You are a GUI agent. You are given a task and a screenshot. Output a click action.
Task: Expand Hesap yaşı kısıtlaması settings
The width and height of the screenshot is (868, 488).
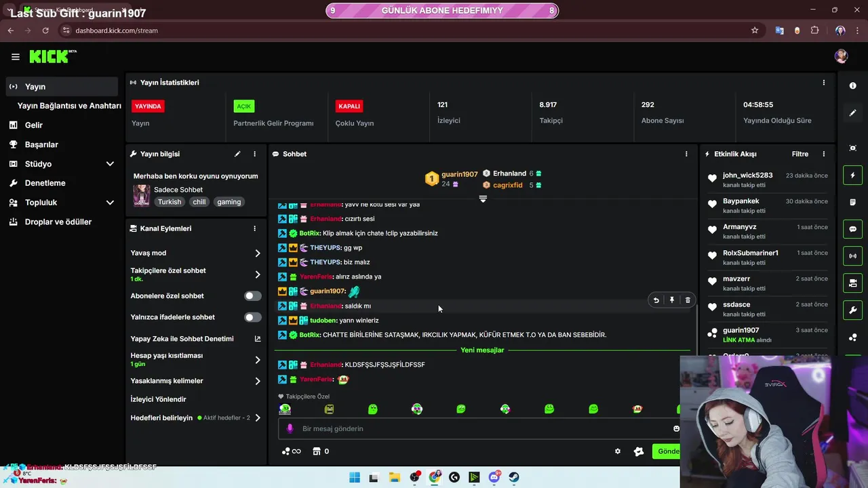pyautogui.click(x=258, y=360)
